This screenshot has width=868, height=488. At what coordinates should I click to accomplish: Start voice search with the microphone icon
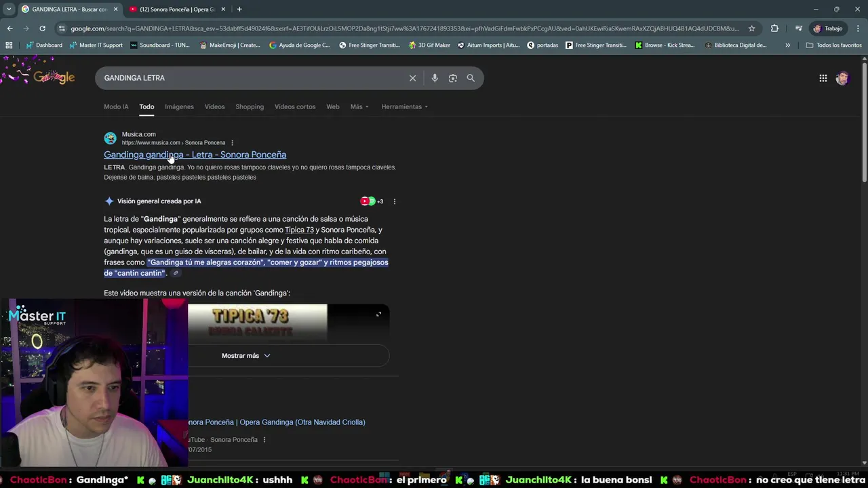tap(435, 78)
